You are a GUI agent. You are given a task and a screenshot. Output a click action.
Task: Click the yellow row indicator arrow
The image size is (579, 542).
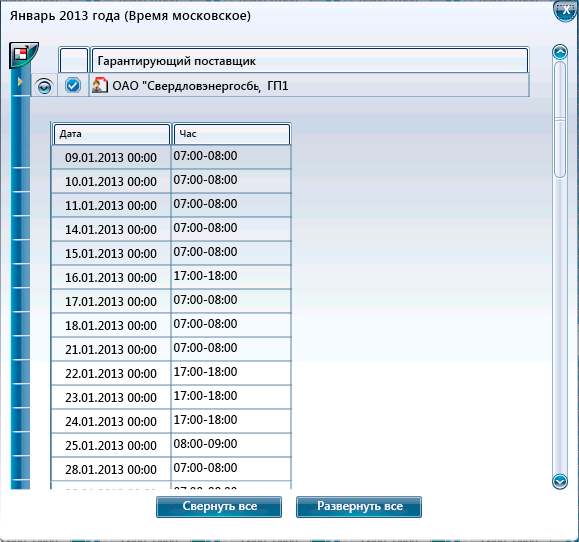pyautogui.click(x=20, y=82)
